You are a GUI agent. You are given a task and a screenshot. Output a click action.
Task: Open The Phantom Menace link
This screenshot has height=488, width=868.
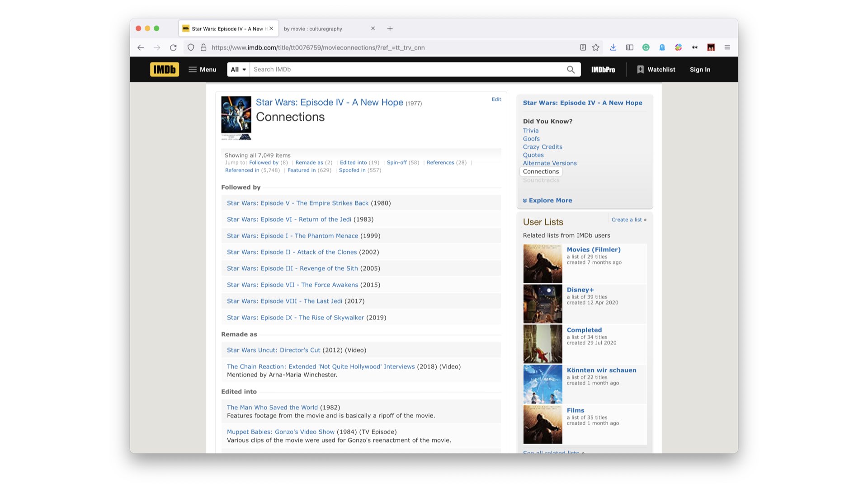292,236
